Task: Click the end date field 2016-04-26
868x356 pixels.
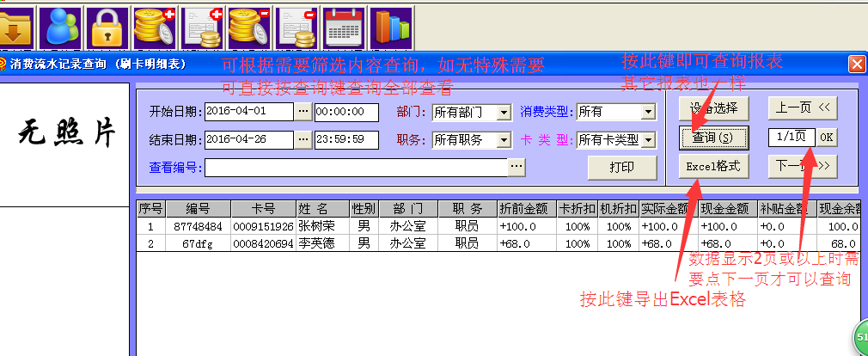Action: pos(249,140)
